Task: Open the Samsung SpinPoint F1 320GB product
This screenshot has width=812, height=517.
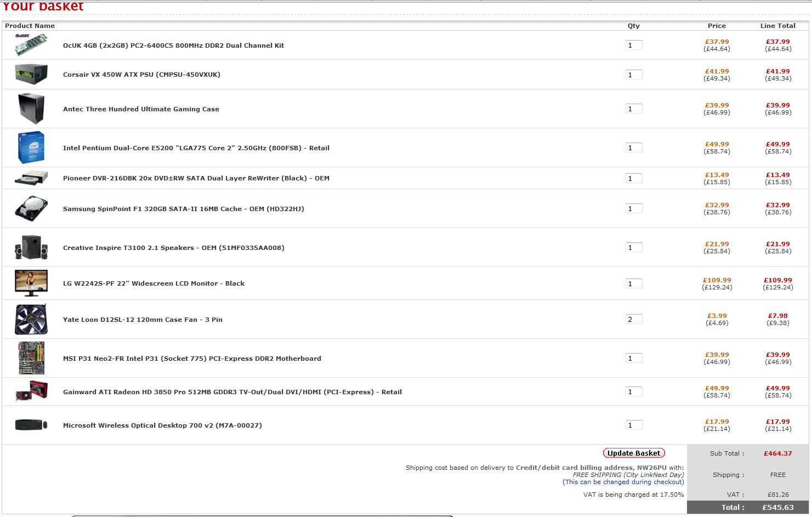Action: pos(184,209)
